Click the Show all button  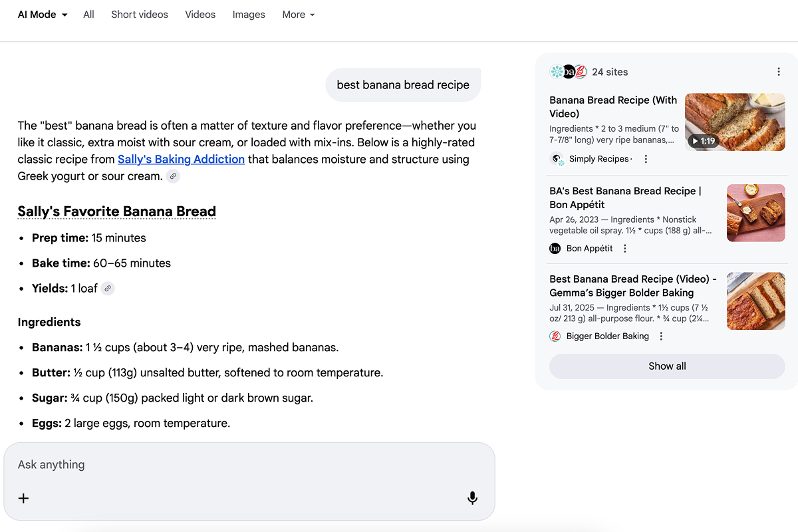(667, 366)
